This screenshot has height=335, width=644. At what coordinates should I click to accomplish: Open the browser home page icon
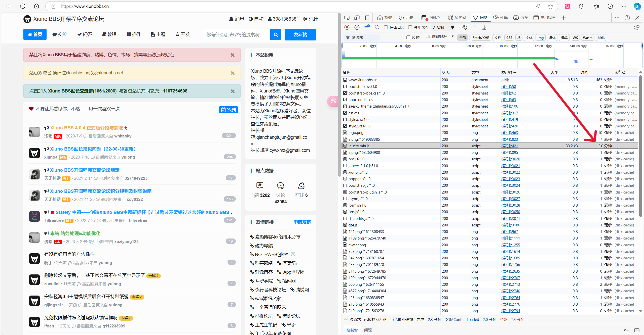click(x=36, y=6)
